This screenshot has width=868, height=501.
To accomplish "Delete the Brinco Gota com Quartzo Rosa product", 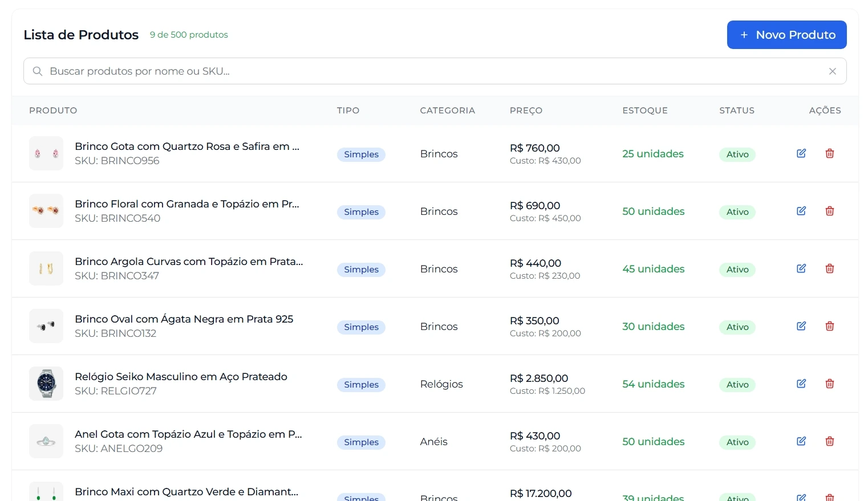I will click(830, 153).
